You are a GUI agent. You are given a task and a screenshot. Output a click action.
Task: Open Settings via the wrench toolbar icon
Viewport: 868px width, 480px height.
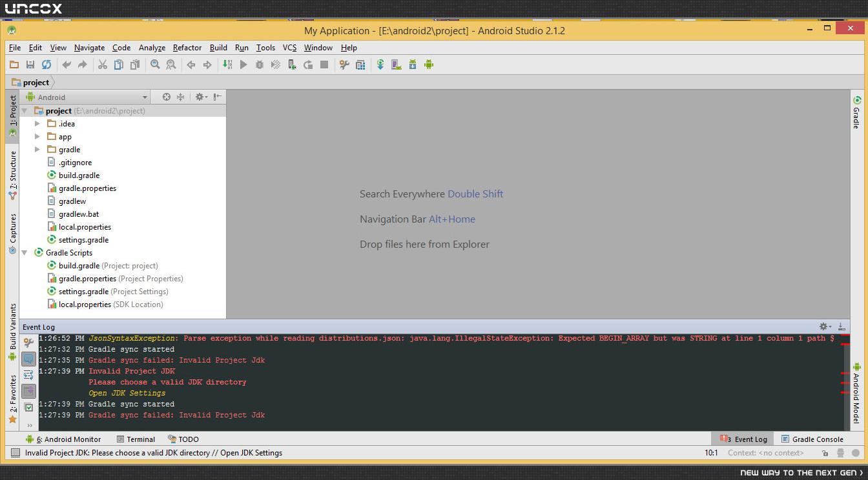(344, 65)
